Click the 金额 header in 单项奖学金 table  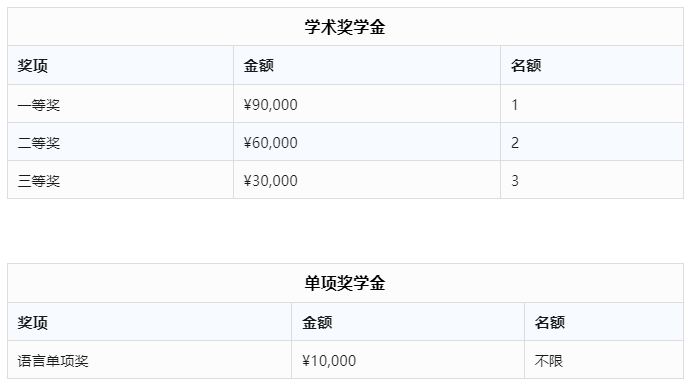pos(408,322)
